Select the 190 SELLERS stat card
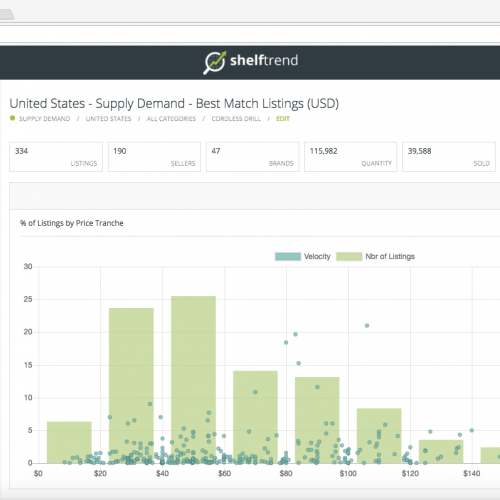This screenshot has width=500, height=500. coord(154,157)
